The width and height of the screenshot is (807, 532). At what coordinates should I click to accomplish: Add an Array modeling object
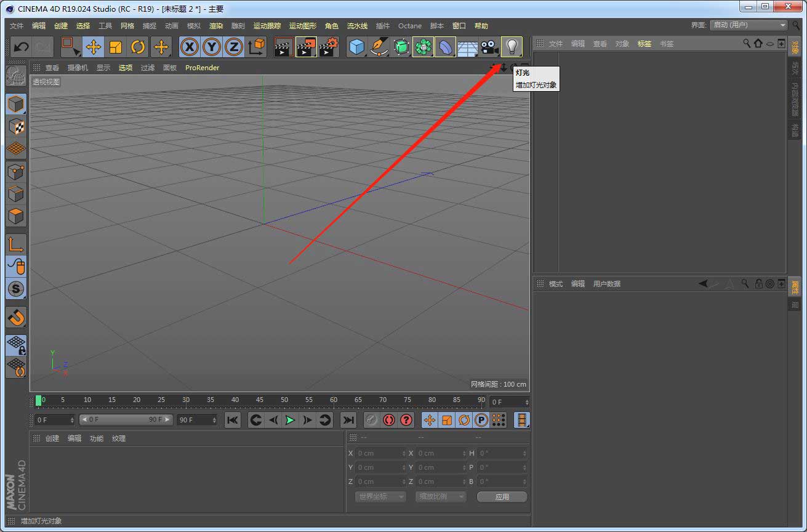click(x=424, y=47)
